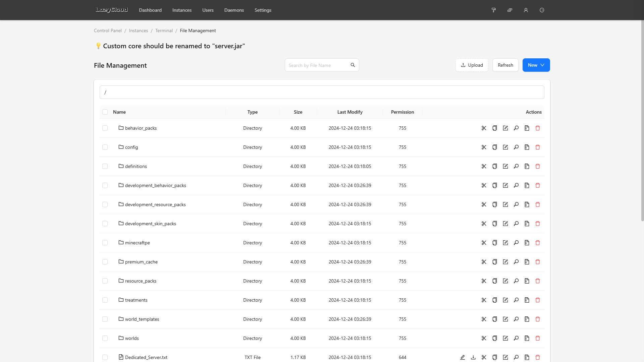The height and width of the screenshot is (362, 644).
Task: Open the theme paint roller icon
Action: [x=494, y=10]
